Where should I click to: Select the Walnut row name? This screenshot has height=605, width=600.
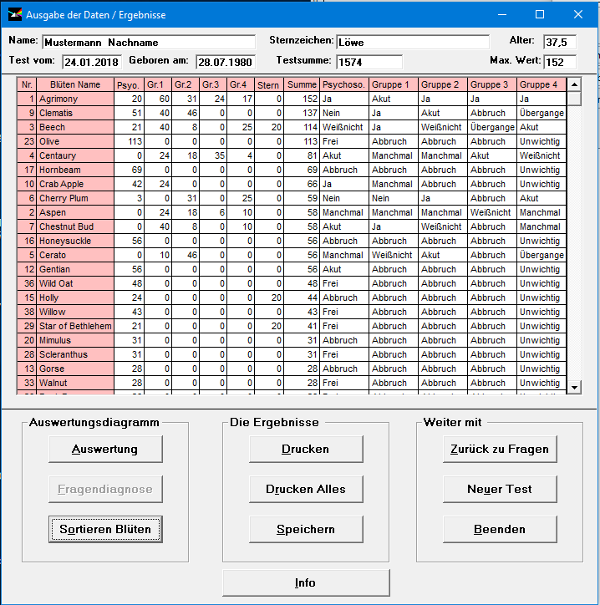[76, 383]
